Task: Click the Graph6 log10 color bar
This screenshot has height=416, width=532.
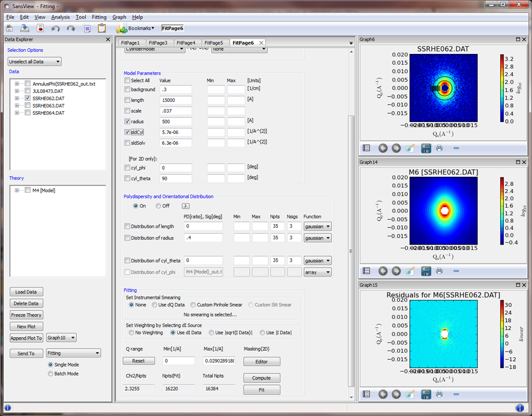Action: pos(502,88)
